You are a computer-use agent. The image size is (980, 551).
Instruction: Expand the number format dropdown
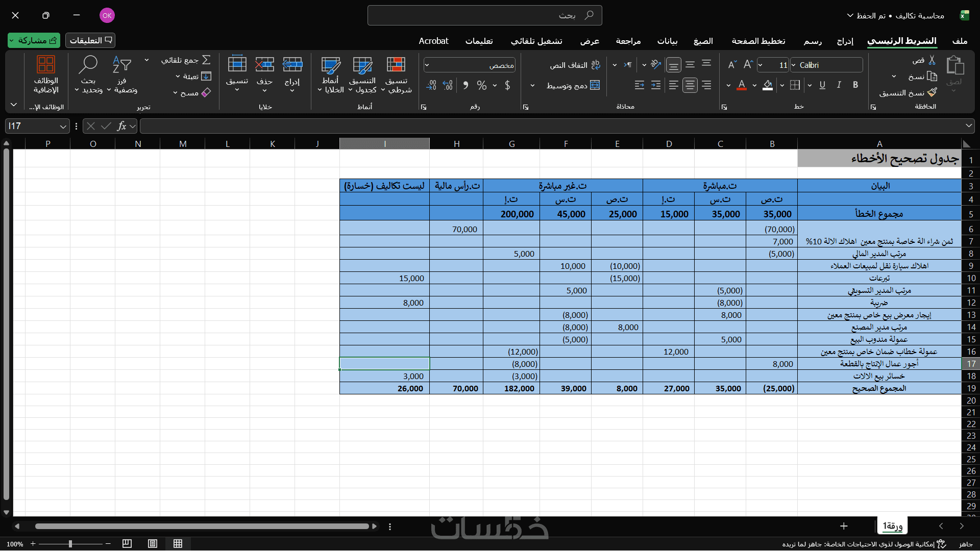[x=427, y=65]
